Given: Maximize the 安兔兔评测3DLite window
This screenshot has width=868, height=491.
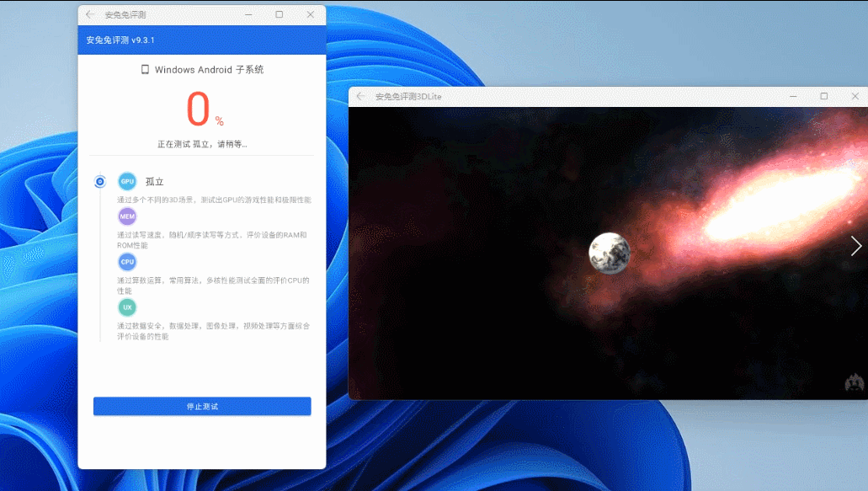Looking at the screenshot, I should (x=823, y=96).
